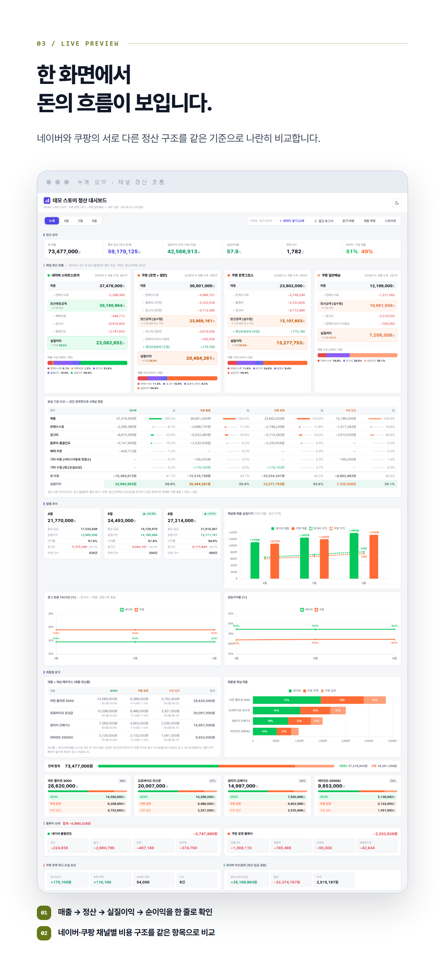Click the 총 비용 row in comparison table
This screenshot has width=445, height=980.
coord(222,476)
